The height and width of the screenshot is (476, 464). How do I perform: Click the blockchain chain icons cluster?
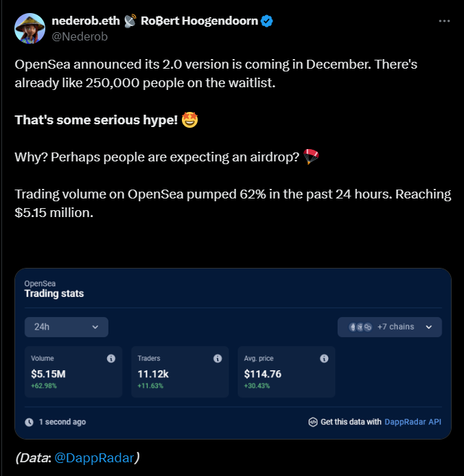coord(360,327)
